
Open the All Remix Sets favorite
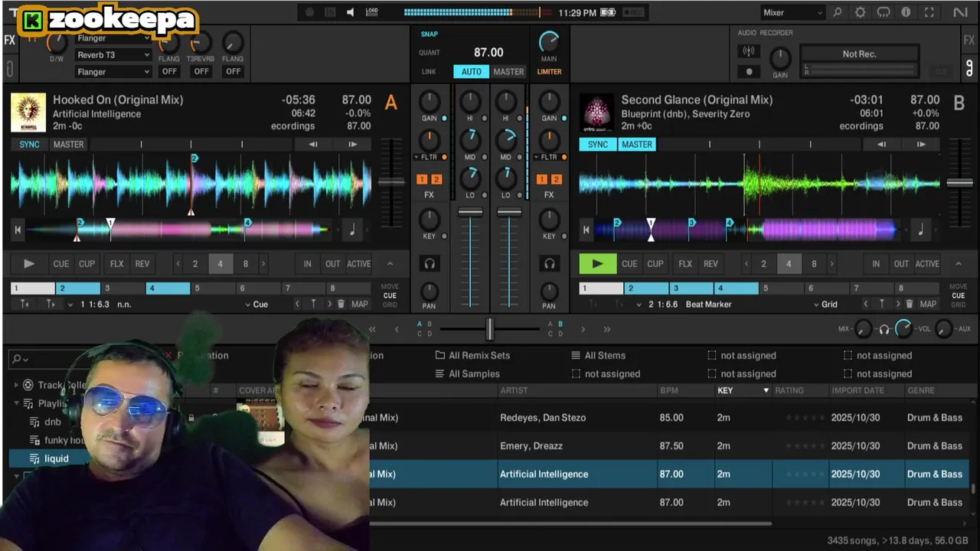(x=472, y=355)
